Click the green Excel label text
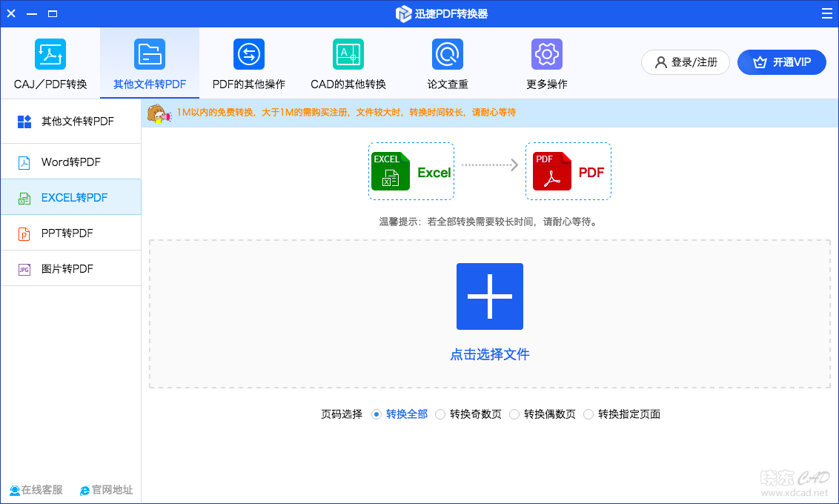 pos(434,173)
